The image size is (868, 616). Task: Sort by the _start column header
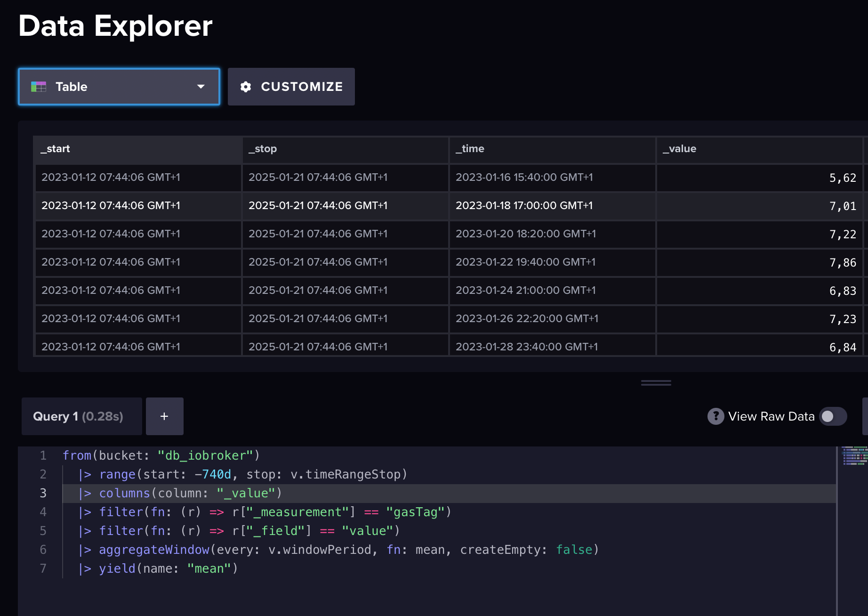(138, 149)
